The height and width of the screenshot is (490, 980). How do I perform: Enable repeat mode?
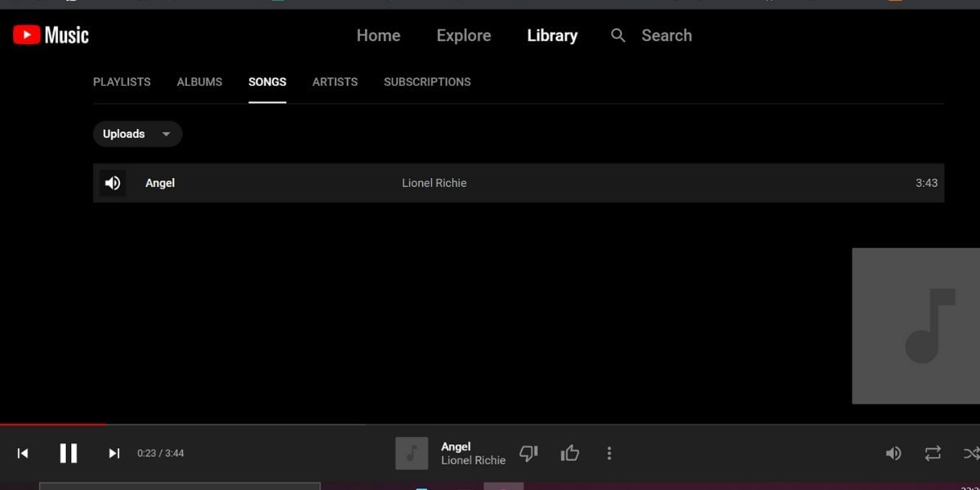pyautogui.click(x=931, y=453)
